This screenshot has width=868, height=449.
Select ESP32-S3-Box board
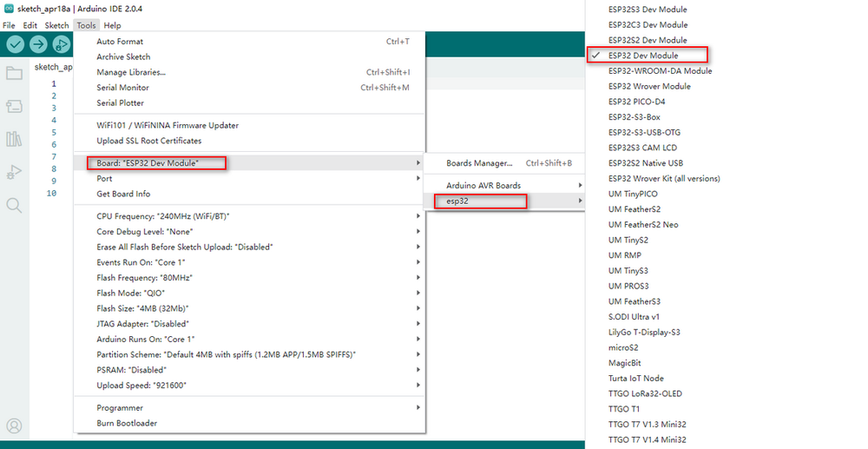634,117
